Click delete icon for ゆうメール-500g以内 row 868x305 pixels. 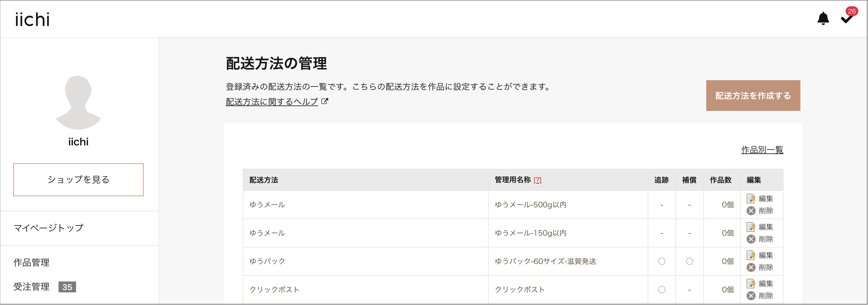[x=752, y=211]
